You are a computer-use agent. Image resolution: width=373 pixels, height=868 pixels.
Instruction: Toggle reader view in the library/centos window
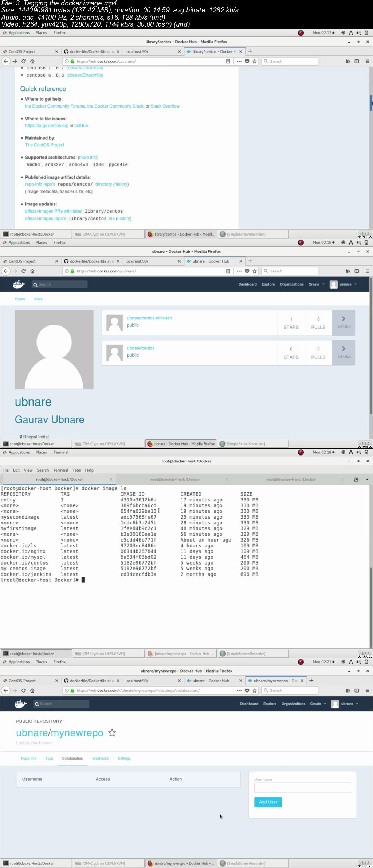(228, 61)
